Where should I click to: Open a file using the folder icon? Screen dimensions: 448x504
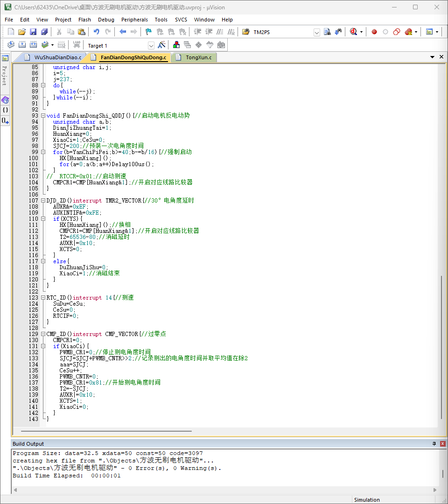[22, 32]
